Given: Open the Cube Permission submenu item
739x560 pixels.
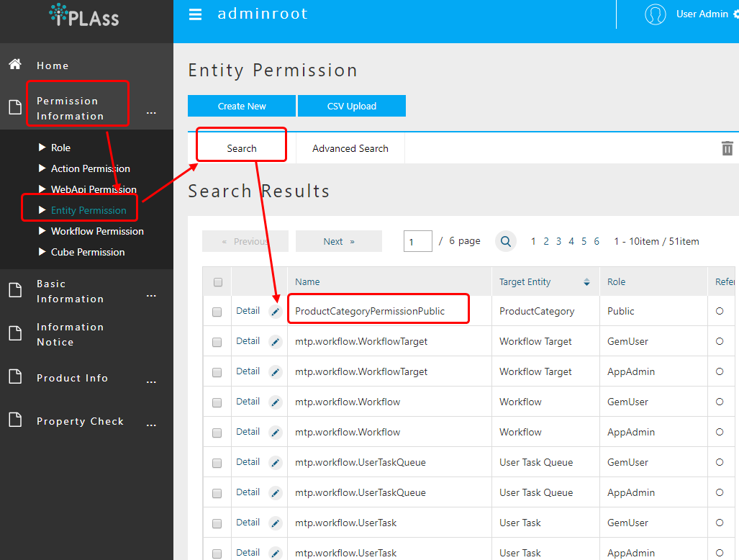Looking at the screenshot, I should [88, 252].
